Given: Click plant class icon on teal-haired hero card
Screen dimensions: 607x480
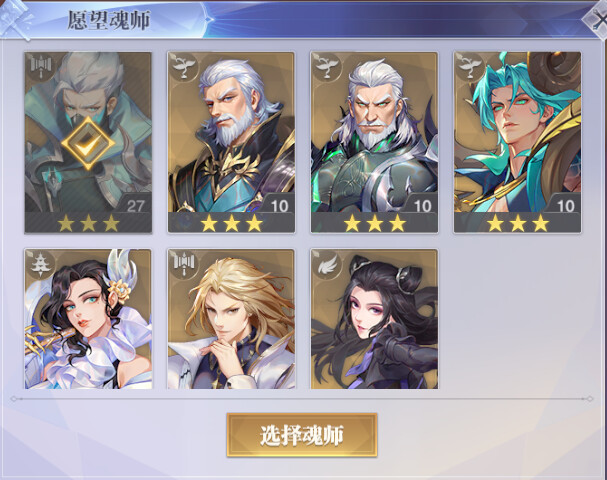Looking at the screenshot, I should coord(469,65).
